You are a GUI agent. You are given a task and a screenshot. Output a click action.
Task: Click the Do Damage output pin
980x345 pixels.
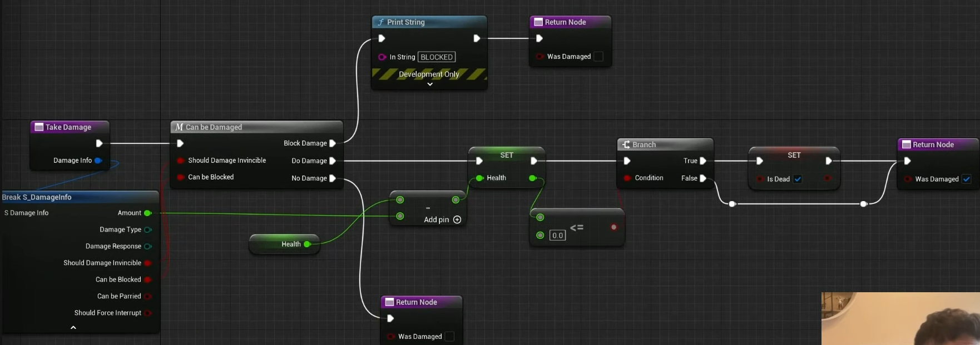point(333,161)
